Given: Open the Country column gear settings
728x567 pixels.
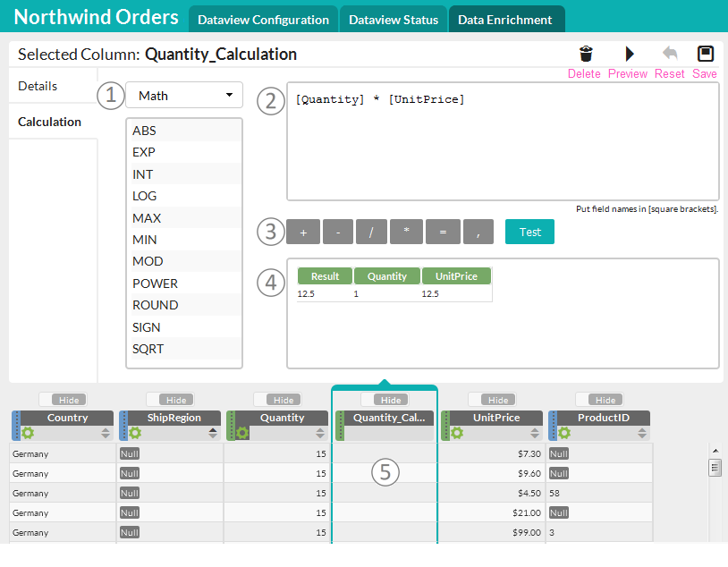Looking at the screenshot, I should (28, 433).
